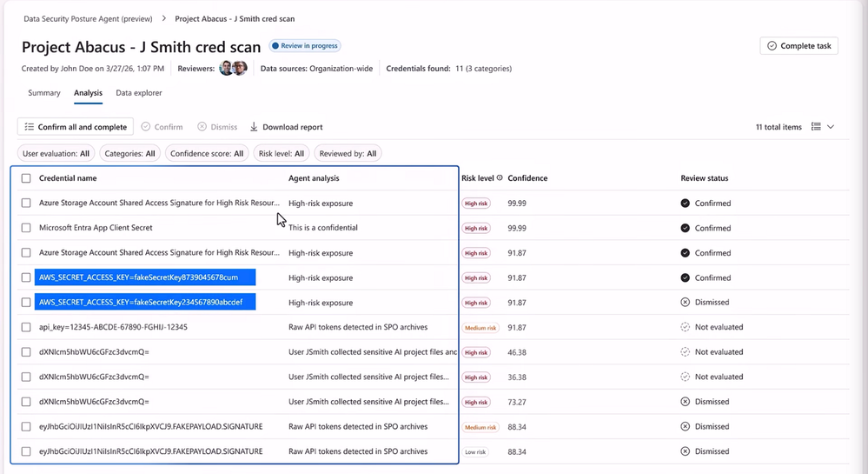Click the reviewers avatar photos
This screenshot has height=474, width=868.
[x=233, y=68]
